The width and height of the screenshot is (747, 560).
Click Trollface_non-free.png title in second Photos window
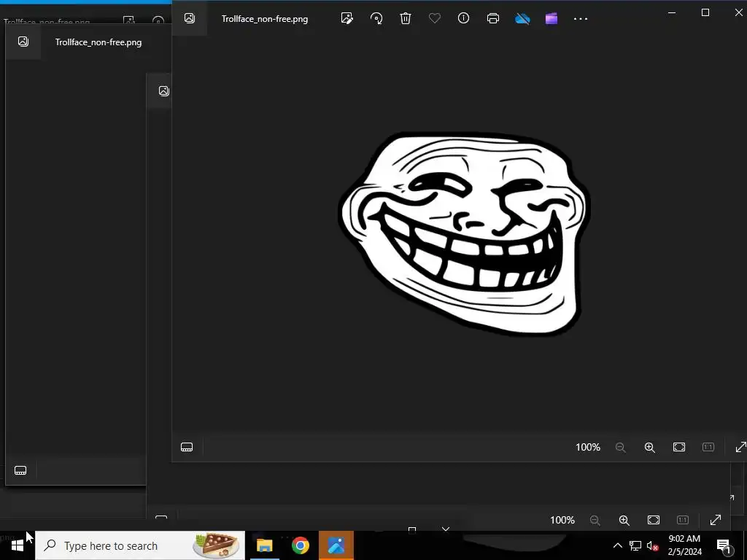pos(98,42)
